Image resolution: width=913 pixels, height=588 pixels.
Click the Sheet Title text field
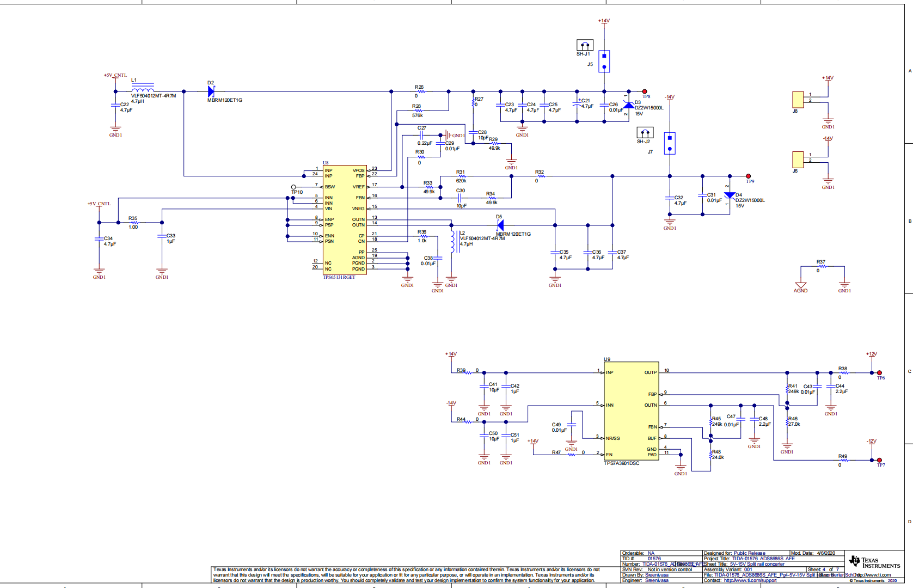click(757, 564)
